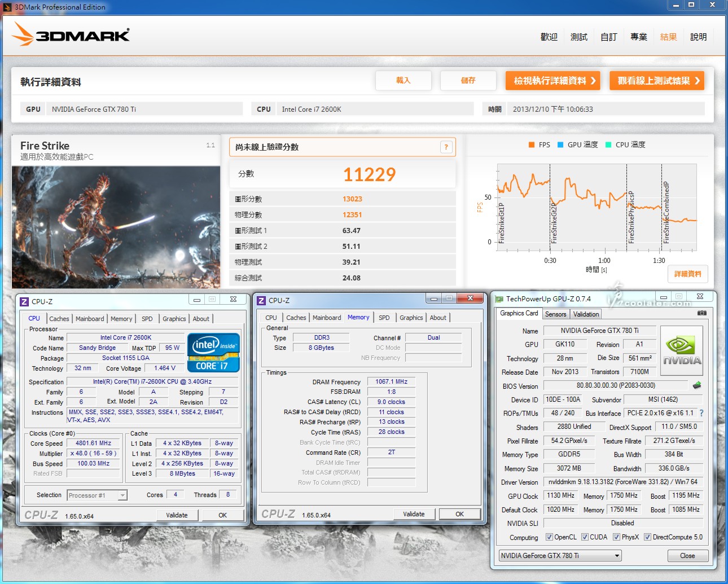The height and width of the screenshot is (584, 728).
Task: Toggle the DirectCompute 5.0 checkbox
Action: tap(647, 537)
